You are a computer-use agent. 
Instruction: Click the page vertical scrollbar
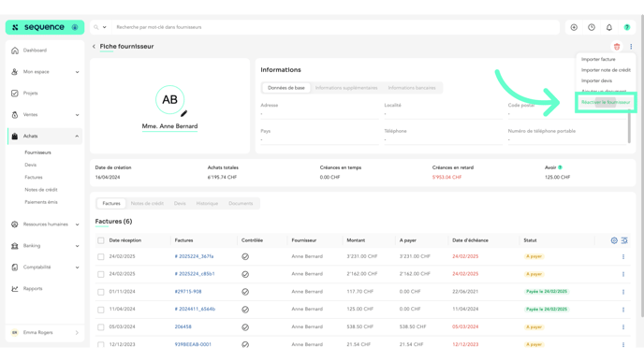642,167
